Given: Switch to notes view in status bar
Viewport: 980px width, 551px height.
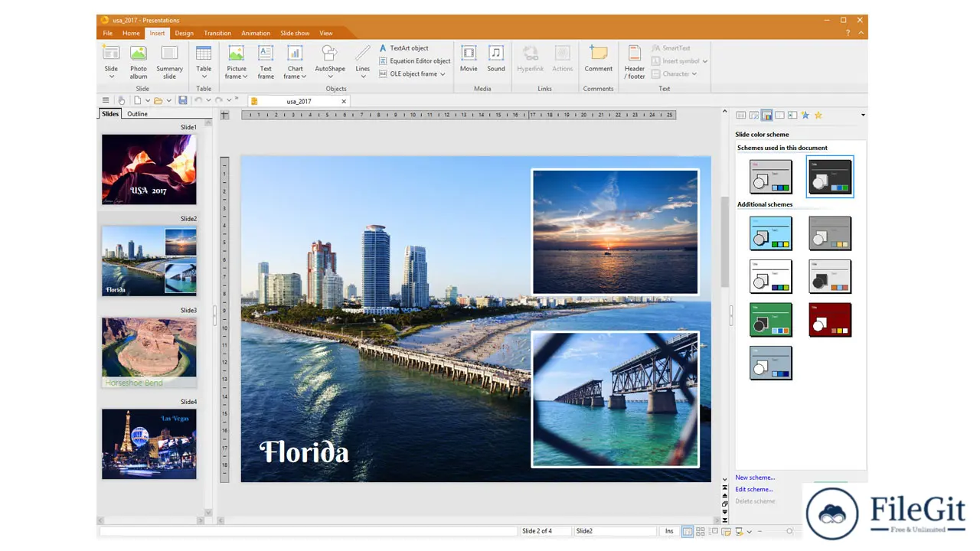Looking at the screenshot, I should (726, 531).
